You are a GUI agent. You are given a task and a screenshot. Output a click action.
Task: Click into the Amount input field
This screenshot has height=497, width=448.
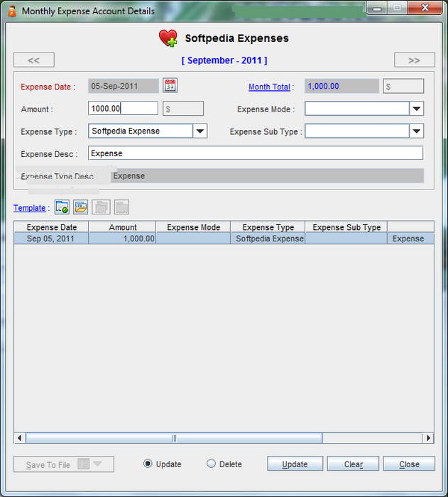coord(123,109)
